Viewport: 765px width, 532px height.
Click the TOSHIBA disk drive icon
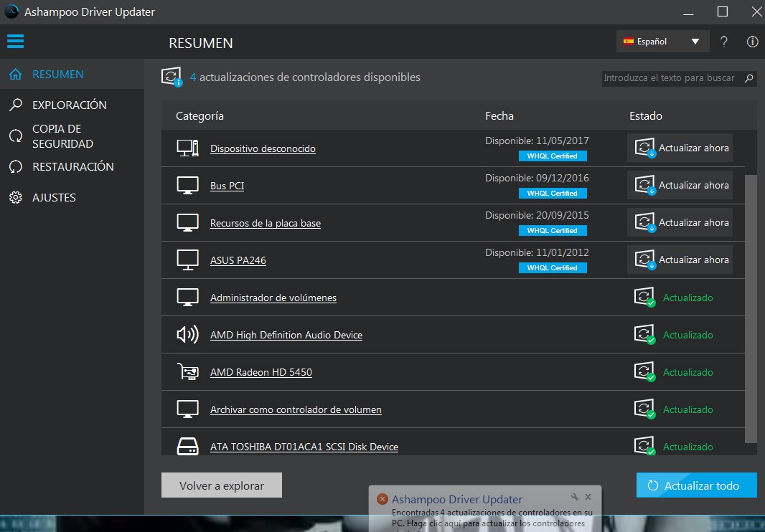coord(187,447)
